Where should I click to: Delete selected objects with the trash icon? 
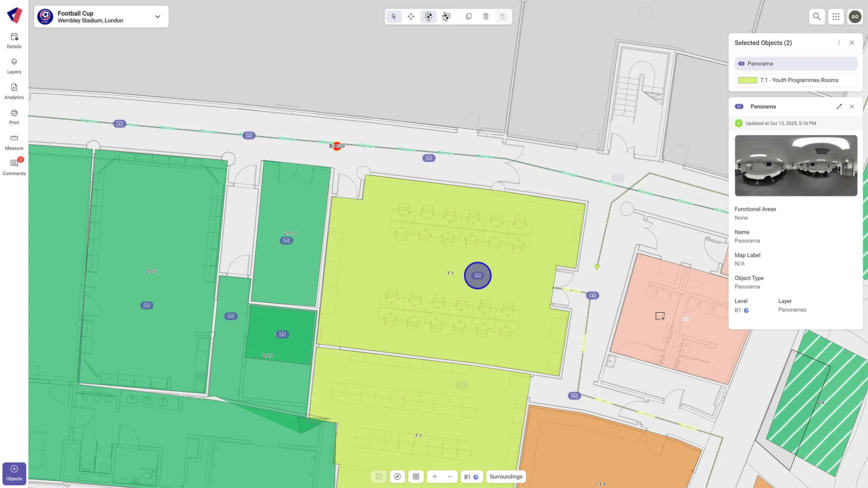486,16
